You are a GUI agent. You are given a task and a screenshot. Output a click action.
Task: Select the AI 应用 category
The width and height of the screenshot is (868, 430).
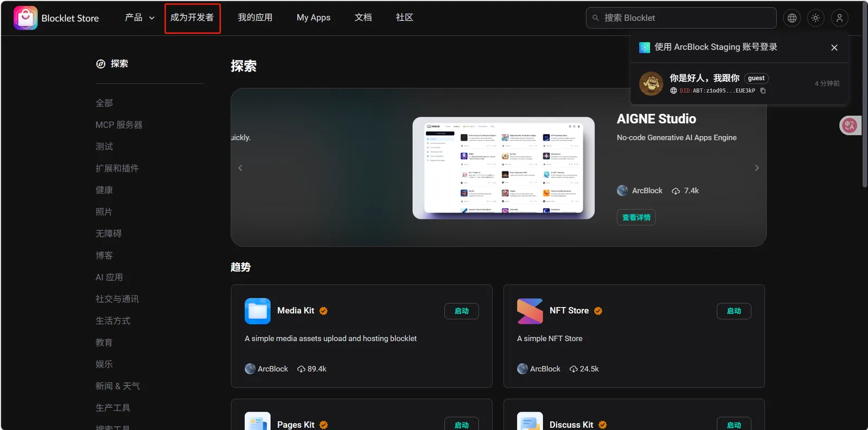(109, 277)
